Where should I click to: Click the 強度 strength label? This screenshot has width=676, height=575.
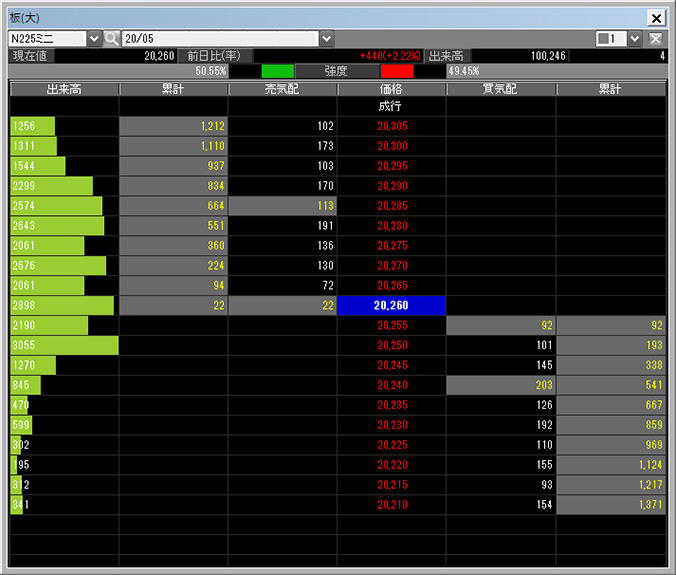coord(336,71)
